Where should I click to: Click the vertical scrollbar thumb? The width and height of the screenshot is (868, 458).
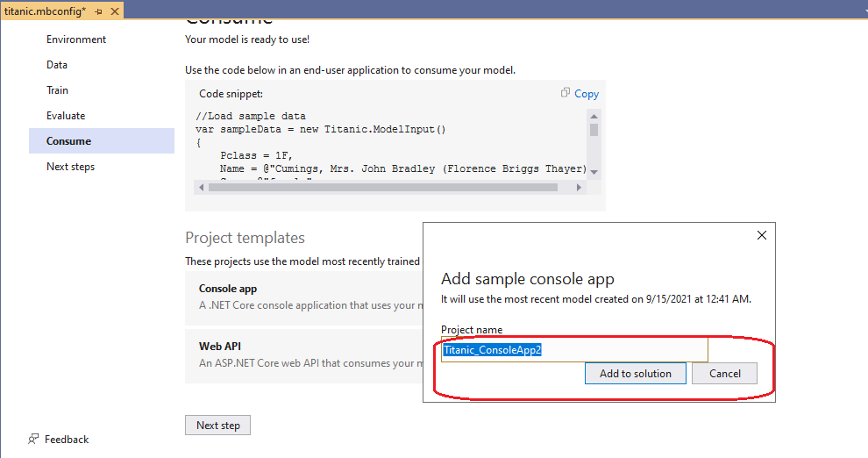(x=594, y=130)
